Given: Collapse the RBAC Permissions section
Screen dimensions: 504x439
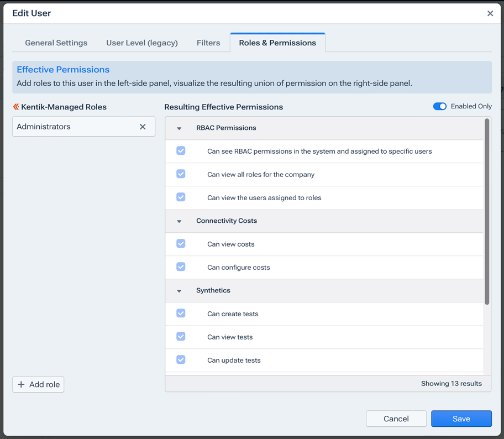Looking at the screenshot, I should pos(179,128).
